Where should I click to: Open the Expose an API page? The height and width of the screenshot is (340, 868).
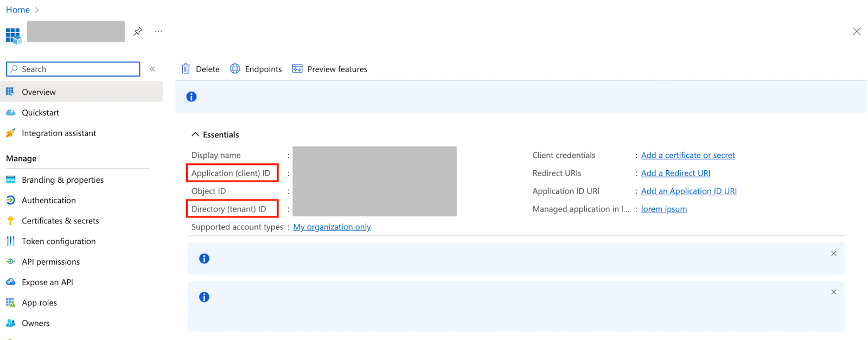tap(47, 282)
